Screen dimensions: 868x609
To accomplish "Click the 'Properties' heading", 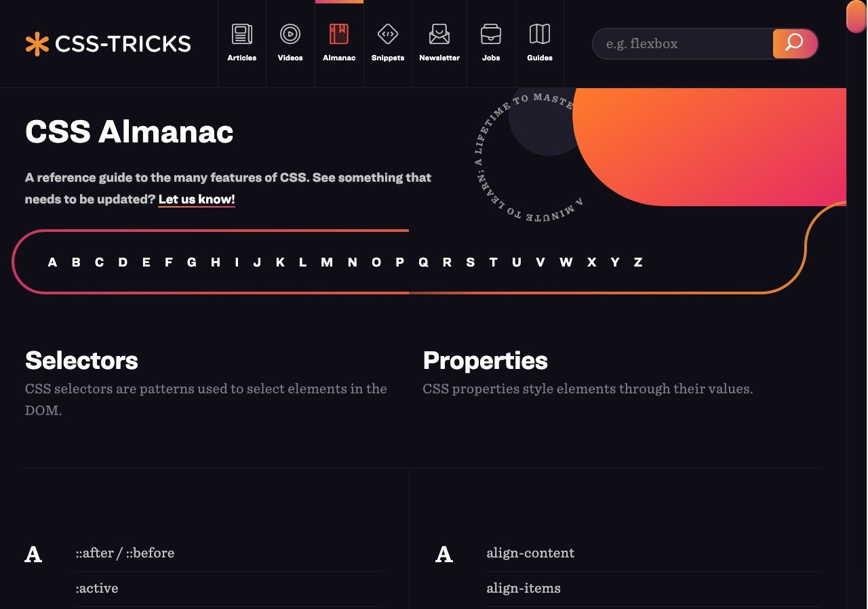I will point(486,361).
